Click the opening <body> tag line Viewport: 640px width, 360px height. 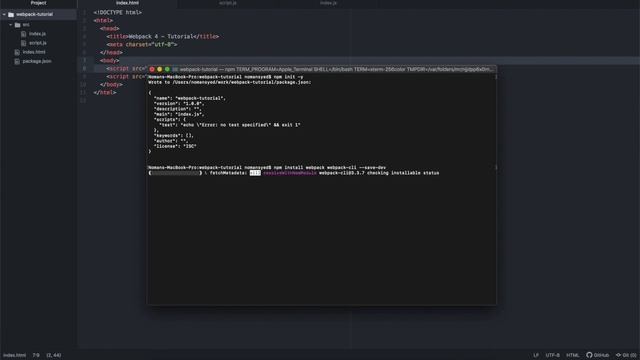110,60
